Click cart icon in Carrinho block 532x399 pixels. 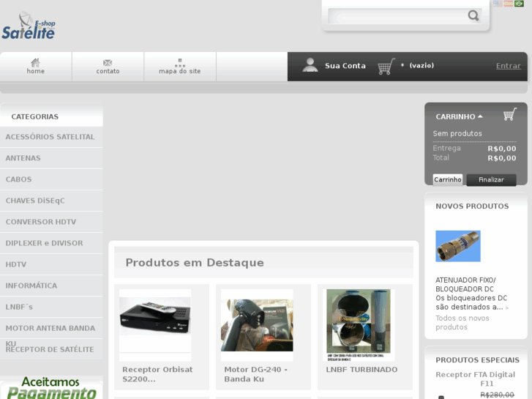point(510,114)
